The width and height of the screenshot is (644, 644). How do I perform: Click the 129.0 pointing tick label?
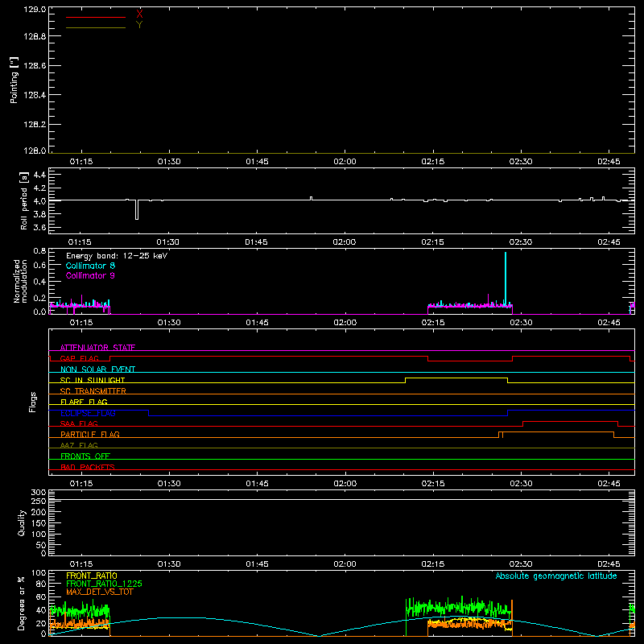point(35,10)
